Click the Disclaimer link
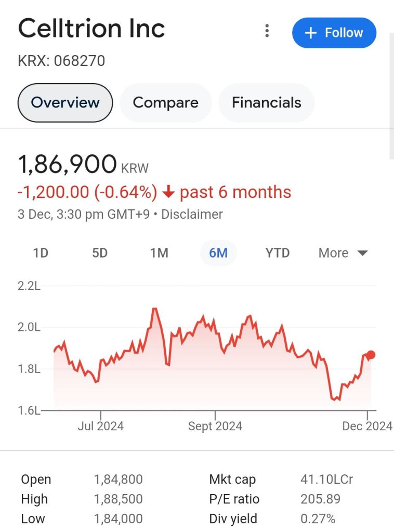Screen dimensions: 394x532 (192, 214)
